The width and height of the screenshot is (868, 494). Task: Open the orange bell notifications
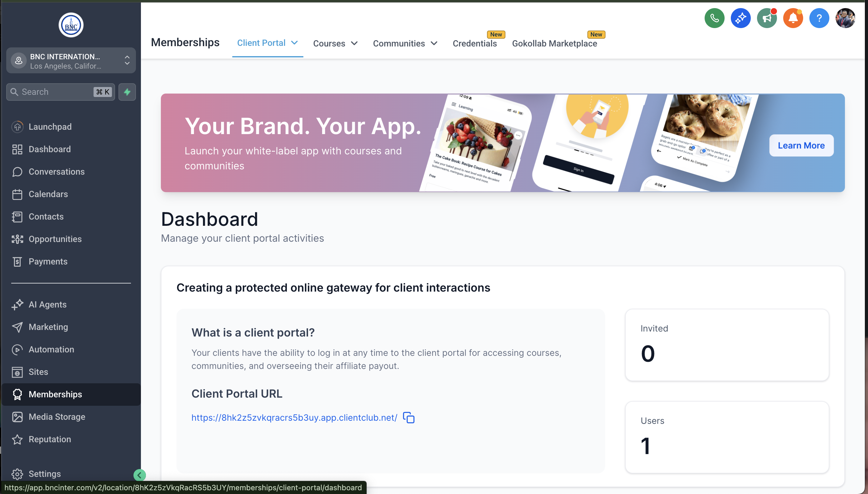(793, 18)
